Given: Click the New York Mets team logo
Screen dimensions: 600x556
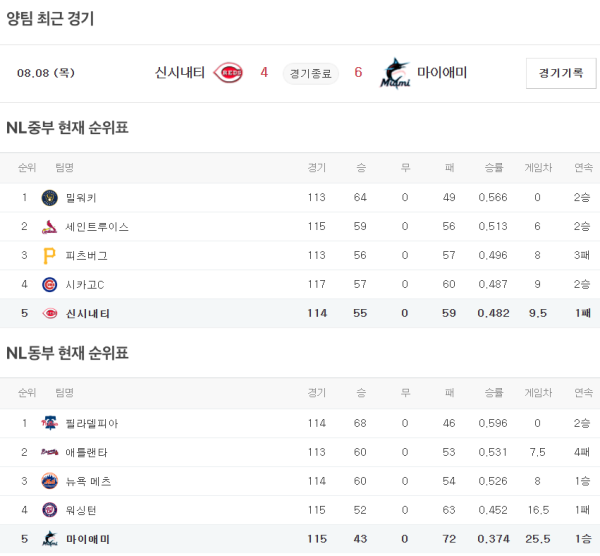Looking at the screenshot, I should coord(49,481).
